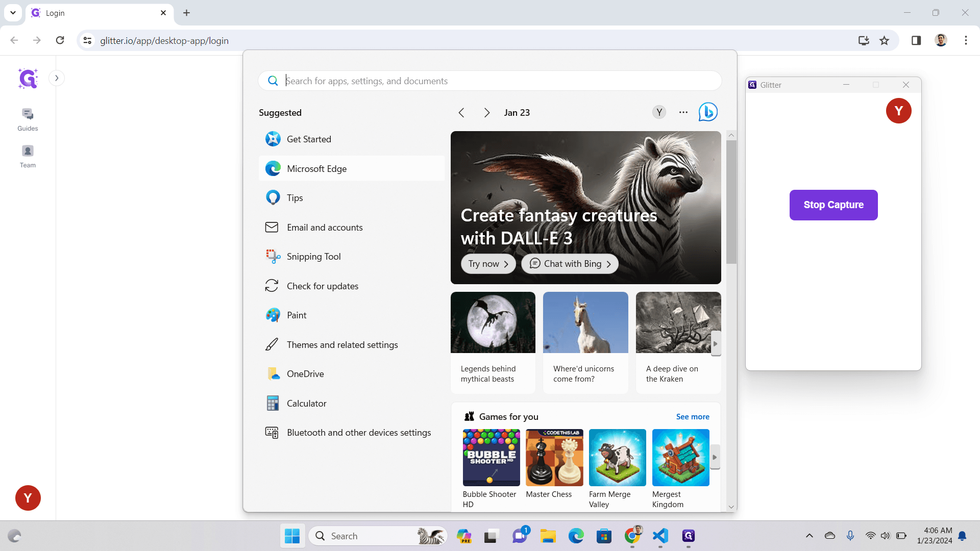The width and height of the screenshot is (980, 551).
Task: Install app icon in address bar
Action: 864,40
